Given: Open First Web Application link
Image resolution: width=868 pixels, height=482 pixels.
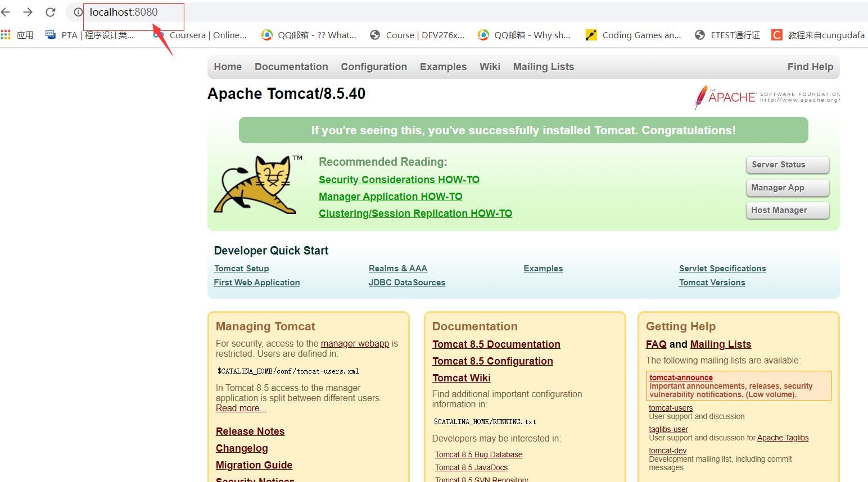Looking at the screenshot, I should pyautogui.click(x=257, y=283).
